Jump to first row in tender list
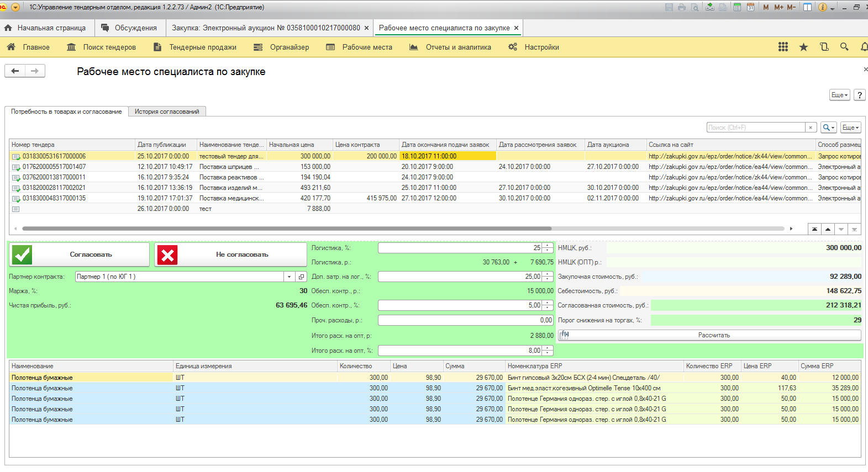Viewport: 868px width, 472px height. 814,229
